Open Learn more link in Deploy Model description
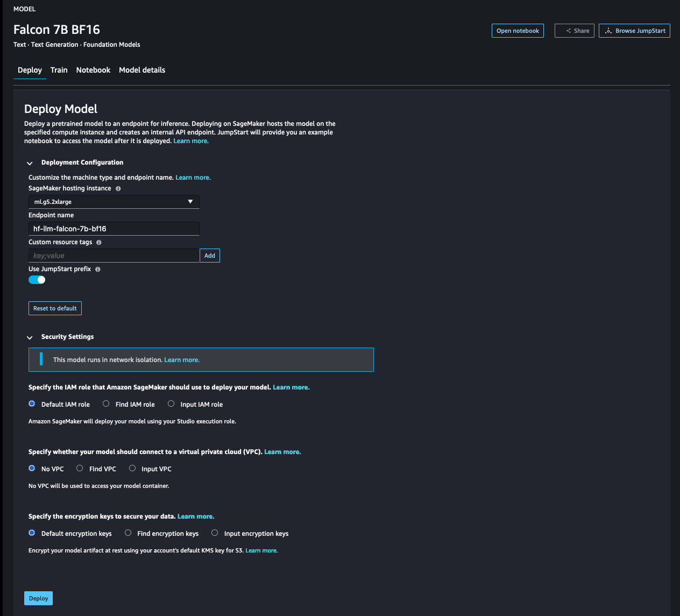The width and height of the screenshot is (680, 616). [x=191, y=141]
